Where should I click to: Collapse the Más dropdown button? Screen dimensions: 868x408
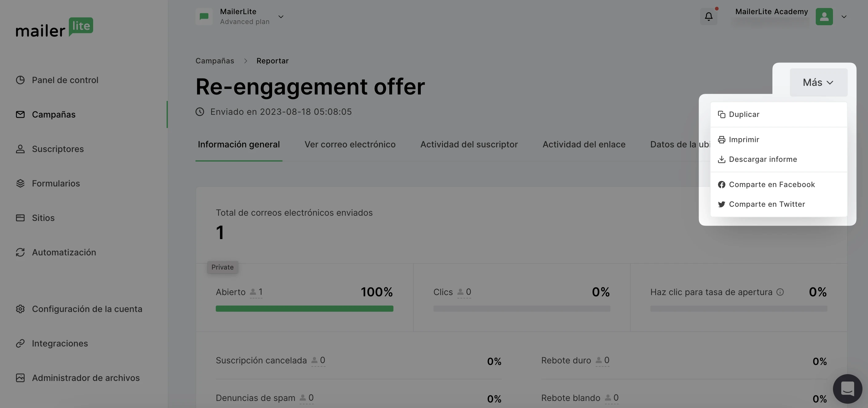coord(818,82)
